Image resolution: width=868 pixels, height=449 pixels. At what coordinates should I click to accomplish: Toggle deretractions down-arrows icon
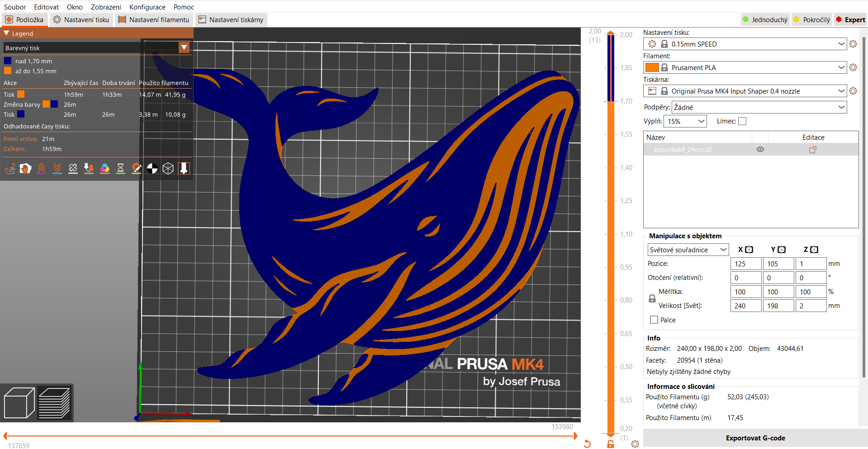[x=57, y=169]
